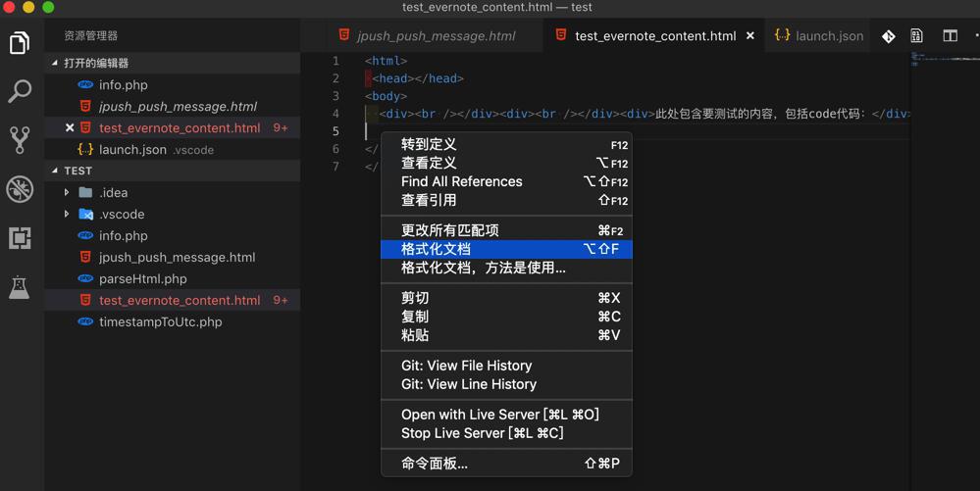The image size is (980, 491).
Task: Open the Source Control view
Action: point(20,140)
